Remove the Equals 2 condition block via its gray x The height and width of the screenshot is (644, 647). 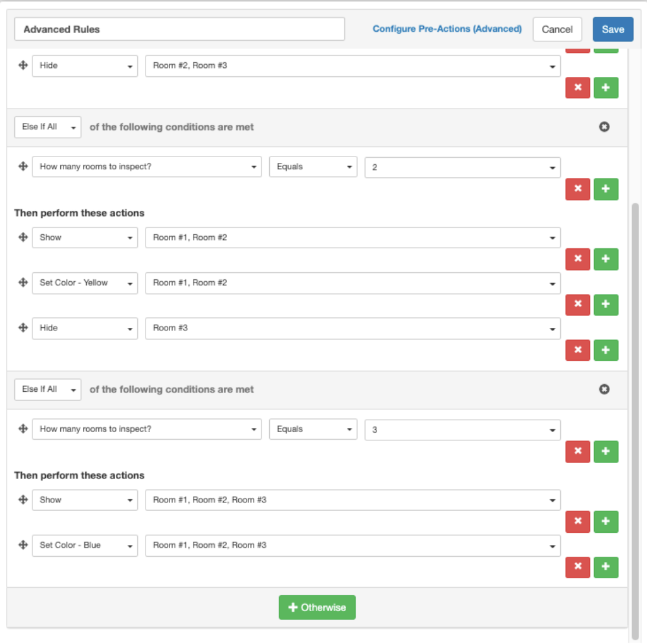(x=604, y=127)
